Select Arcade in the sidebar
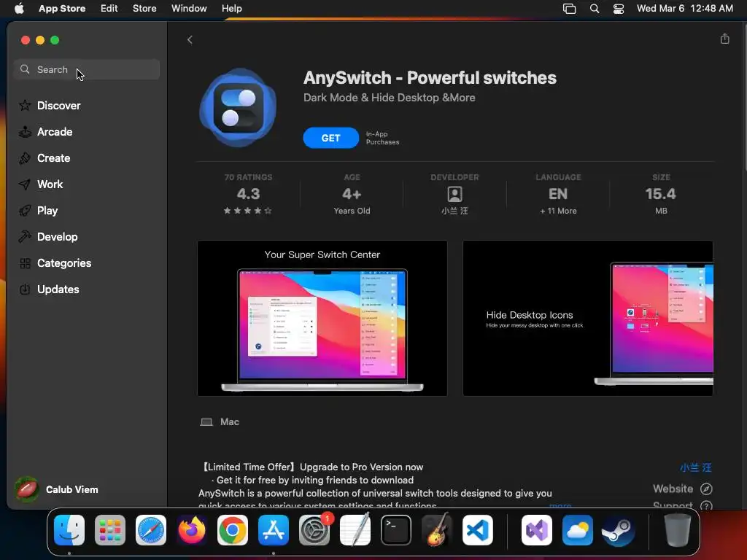The height and width of the screenshot is (560, 747). [55, 131]
